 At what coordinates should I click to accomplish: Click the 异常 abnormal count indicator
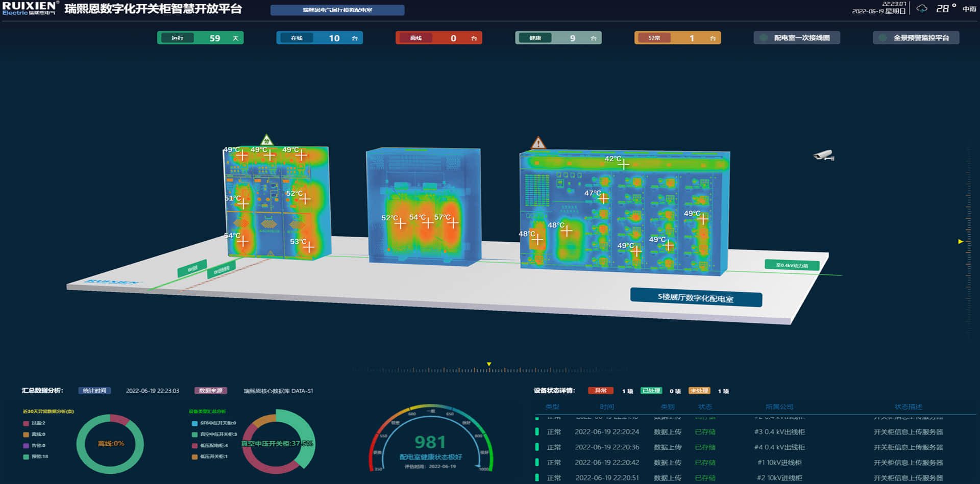coord(677,38)
